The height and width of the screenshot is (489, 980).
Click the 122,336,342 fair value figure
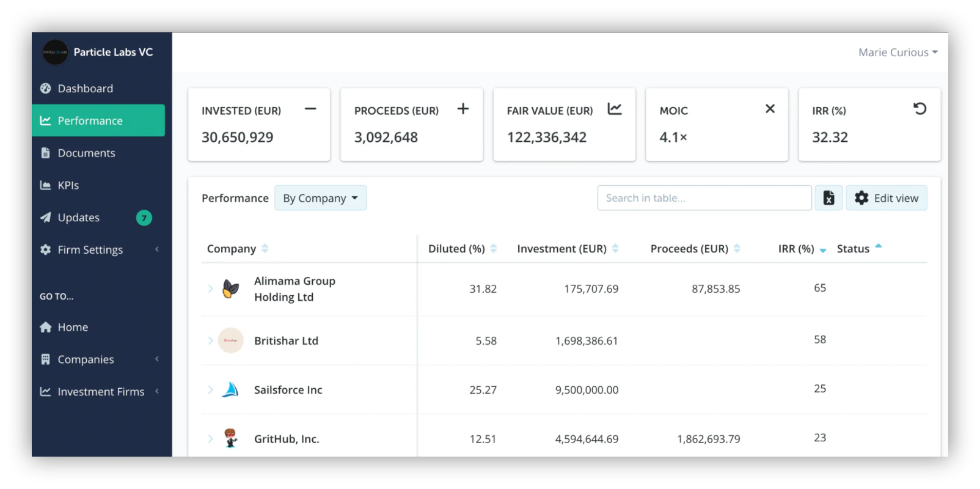(546, 137)
